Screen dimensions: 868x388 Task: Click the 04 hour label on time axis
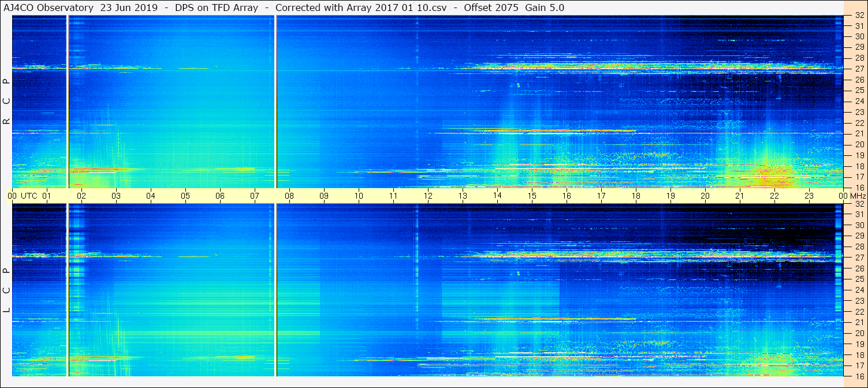(151, 196)
